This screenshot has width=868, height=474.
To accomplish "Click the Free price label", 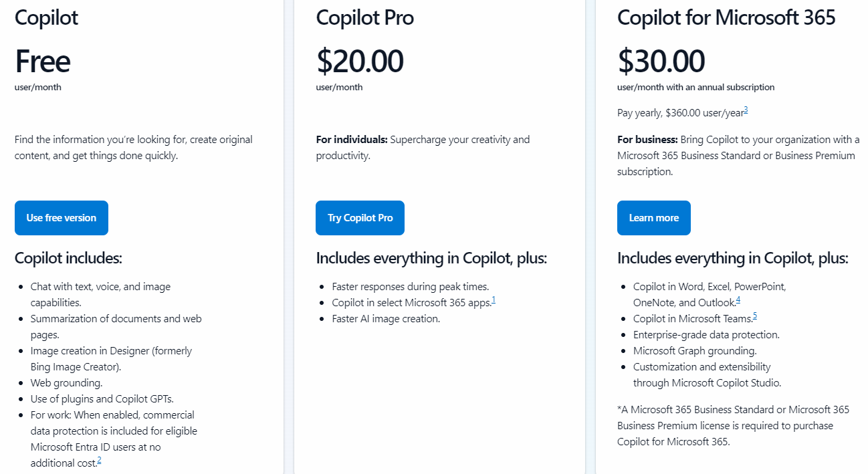I will click(x=42, y=61).
